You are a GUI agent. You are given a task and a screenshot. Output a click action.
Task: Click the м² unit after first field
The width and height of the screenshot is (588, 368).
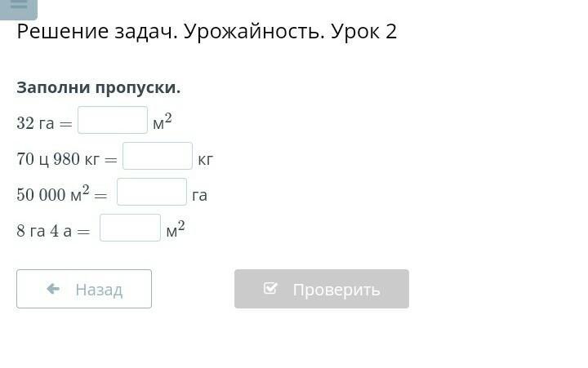pyautogui.click(x=163, y=122)
